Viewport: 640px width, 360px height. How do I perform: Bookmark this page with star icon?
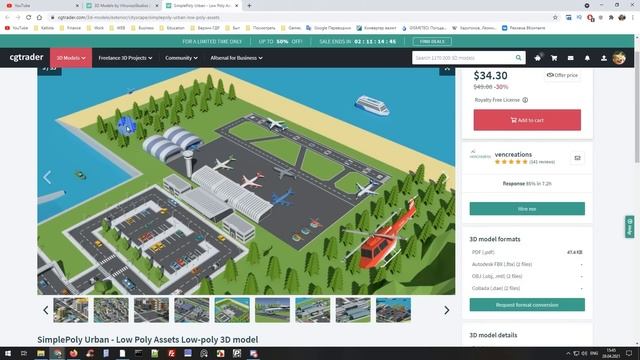(555, 18)
